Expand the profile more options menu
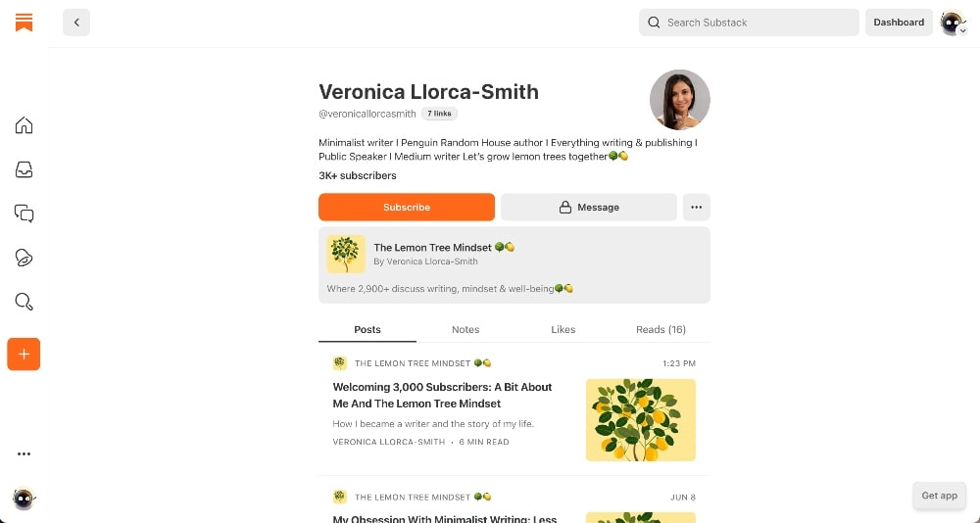 [x=697, y=208]
